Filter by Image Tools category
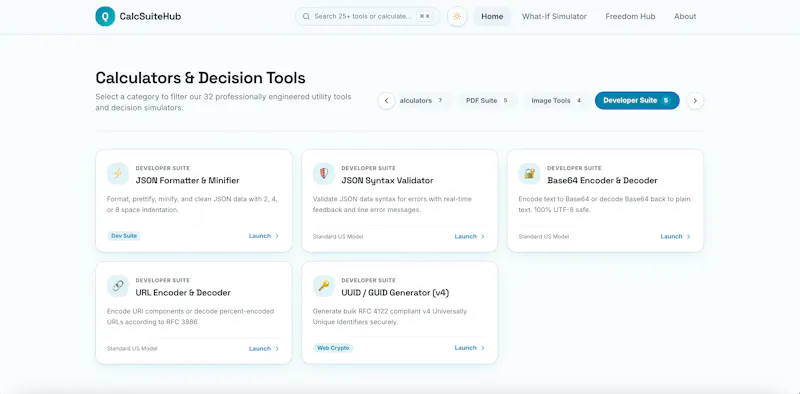This screenshot has height=394, width=800. (556, 101)
